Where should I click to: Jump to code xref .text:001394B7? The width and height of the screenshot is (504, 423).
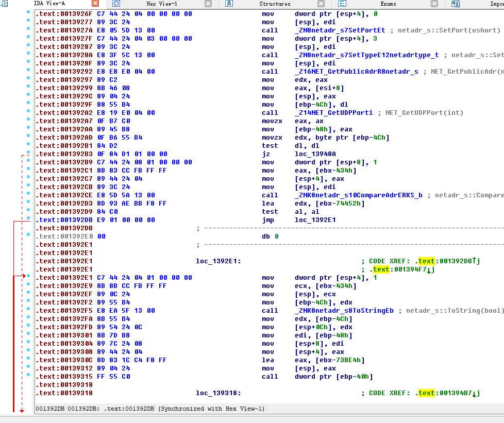447,393
